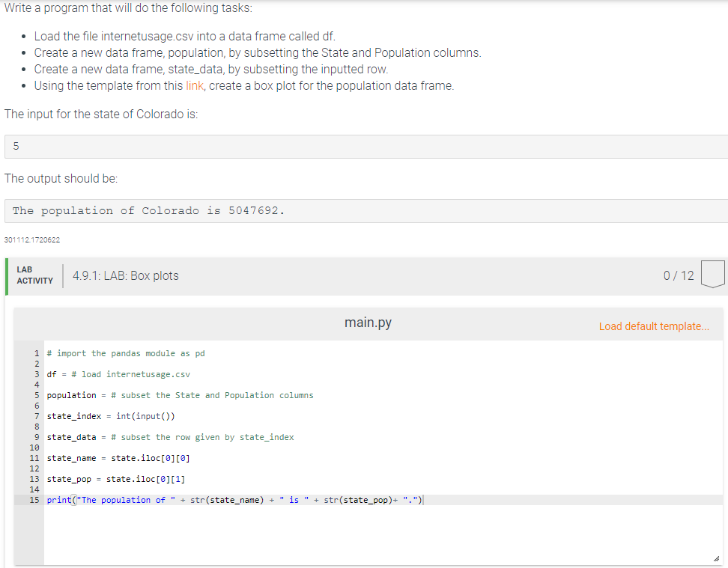Click the 4.9.1: LAB: Box plots title

tap(136, 275)
